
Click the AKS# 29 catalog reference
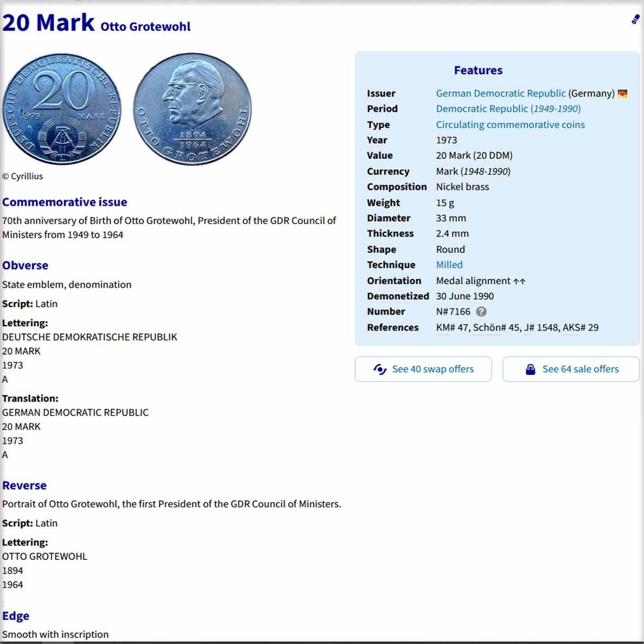(571, 328)
